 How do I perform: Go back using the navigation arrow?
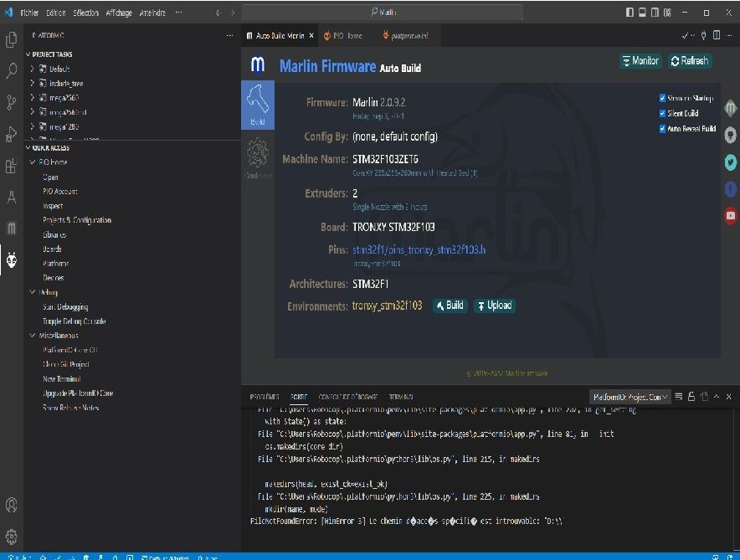[218, 13]
